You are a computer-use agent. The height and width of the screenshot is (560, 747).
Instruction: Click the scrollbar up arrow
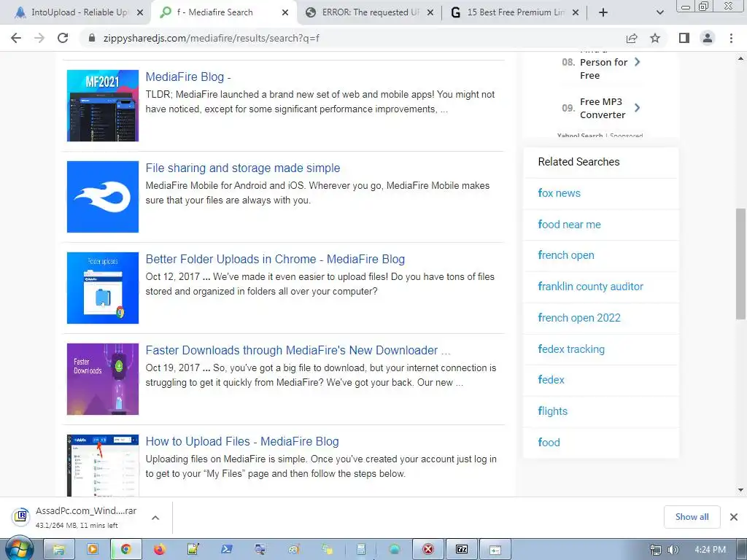point(740,58)
